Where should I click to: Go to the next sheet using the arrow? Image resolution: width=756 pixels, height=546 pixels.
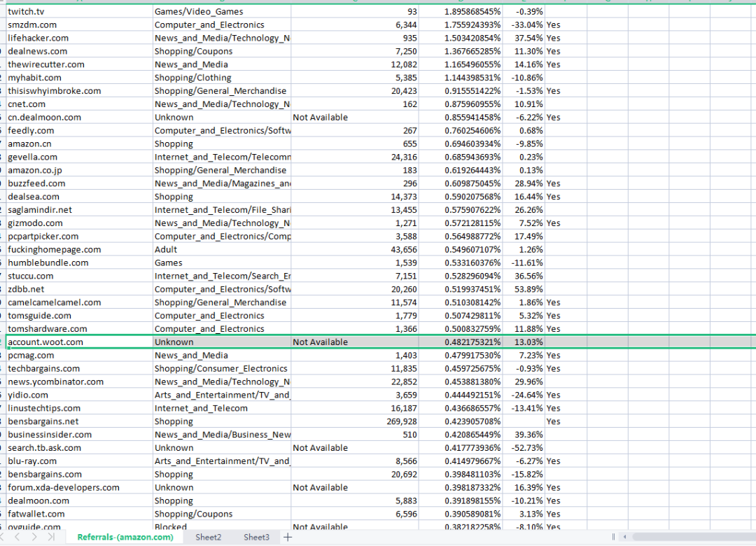point(34,537)
